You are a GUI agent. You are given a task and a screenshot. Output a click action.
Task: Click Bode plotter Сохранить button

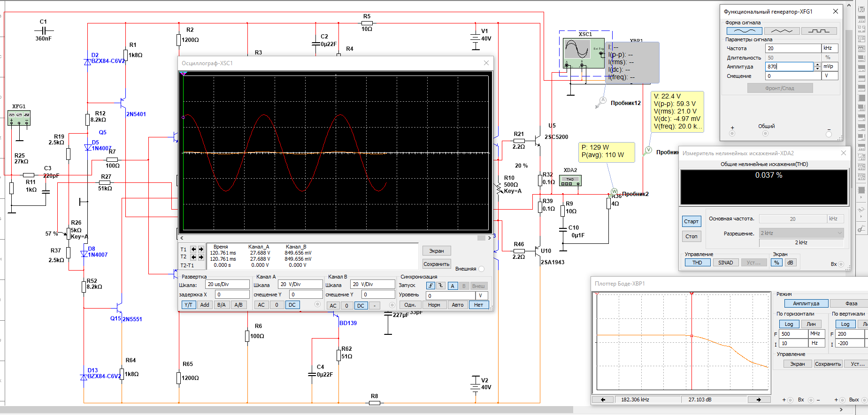[x=828, y=364]
